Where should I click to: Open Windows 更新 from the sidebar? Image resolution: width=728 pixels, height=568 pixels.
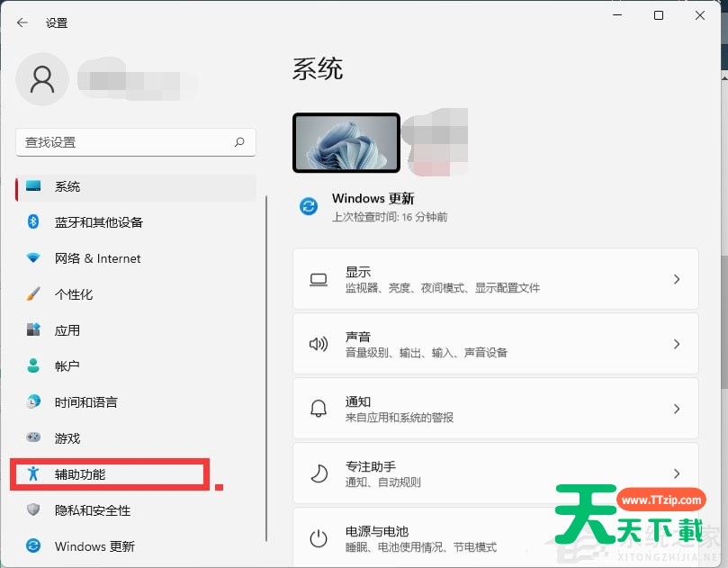[x=136, y=546]
